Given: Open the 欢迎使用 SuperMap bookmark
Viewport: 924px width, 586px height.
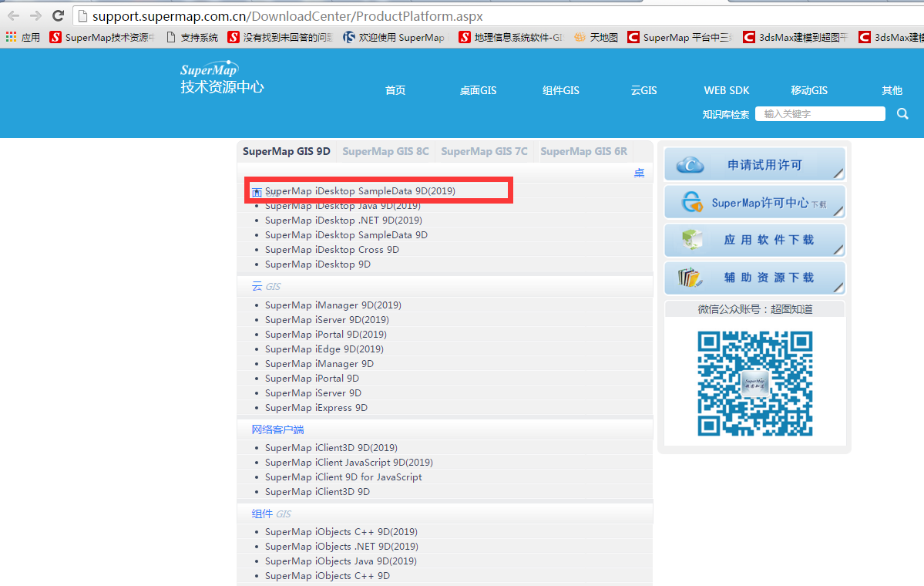Looking at the screenshot, I should [395, 37].
